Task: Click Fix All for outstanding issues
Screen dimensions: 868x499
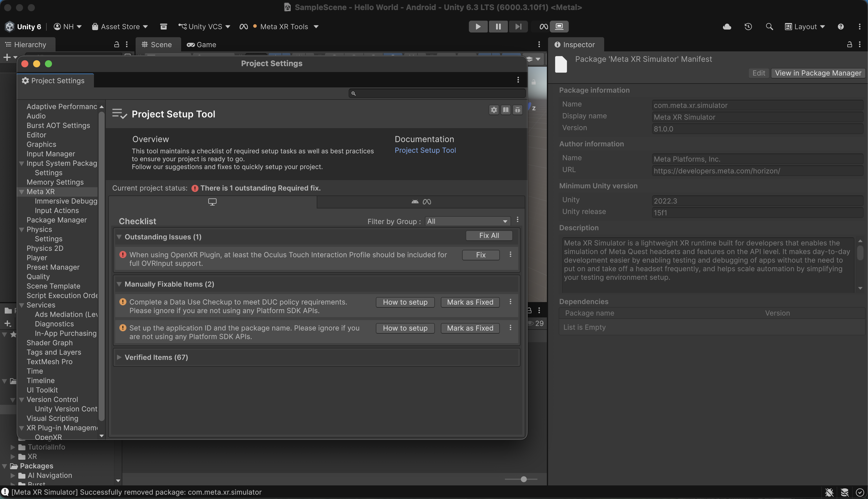Action: coord(489,235)
